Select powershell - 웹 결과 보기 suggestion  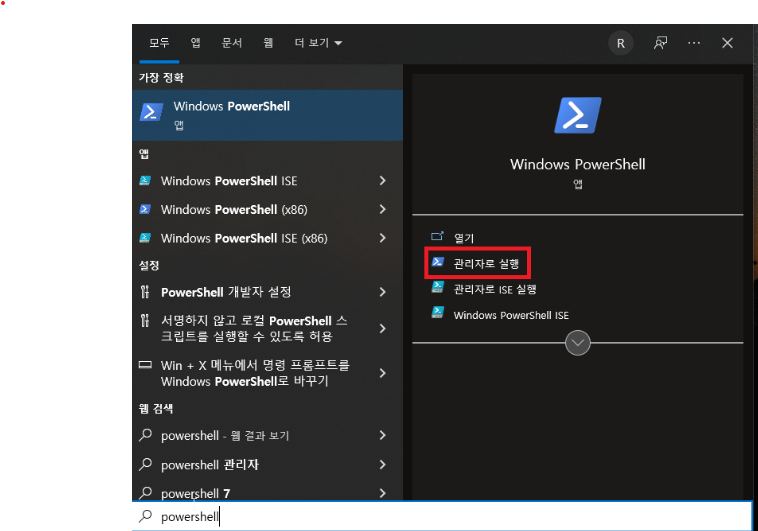(x=225, y=435)
